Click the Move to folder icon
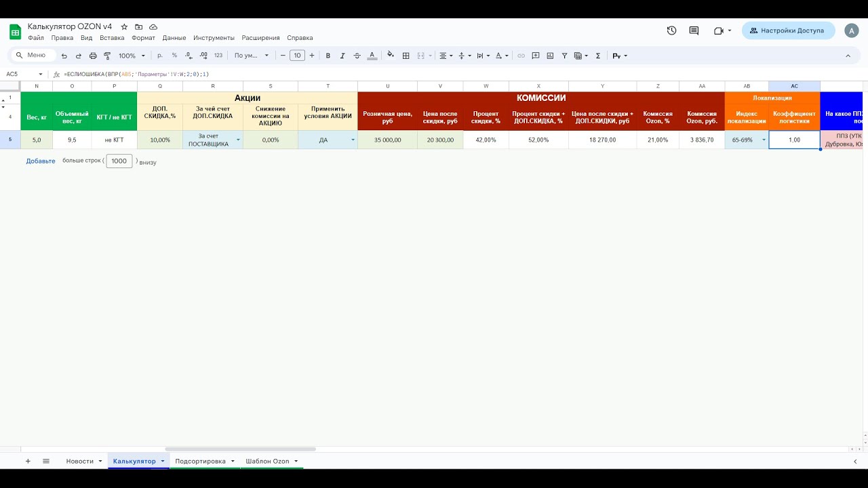Image resolution: width=868 pixels, height=488 pixels. coord(139,26)
